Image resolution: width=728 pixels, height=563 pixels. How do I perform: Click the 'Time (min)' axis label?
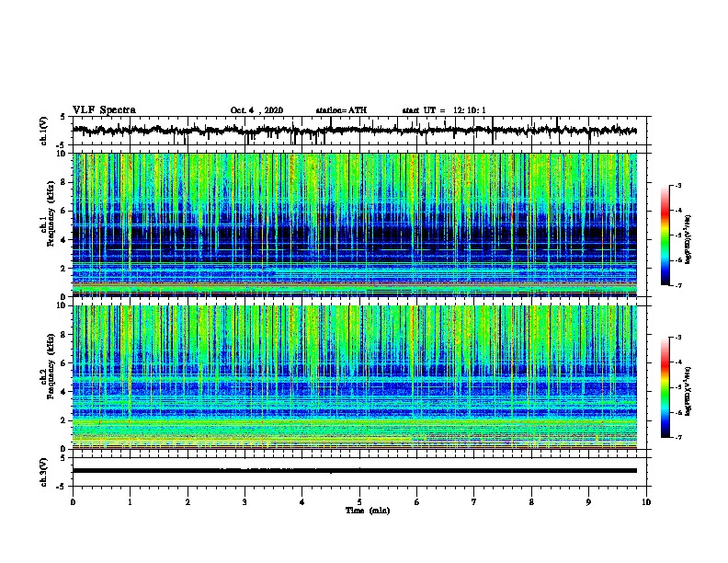coord(368,511)
